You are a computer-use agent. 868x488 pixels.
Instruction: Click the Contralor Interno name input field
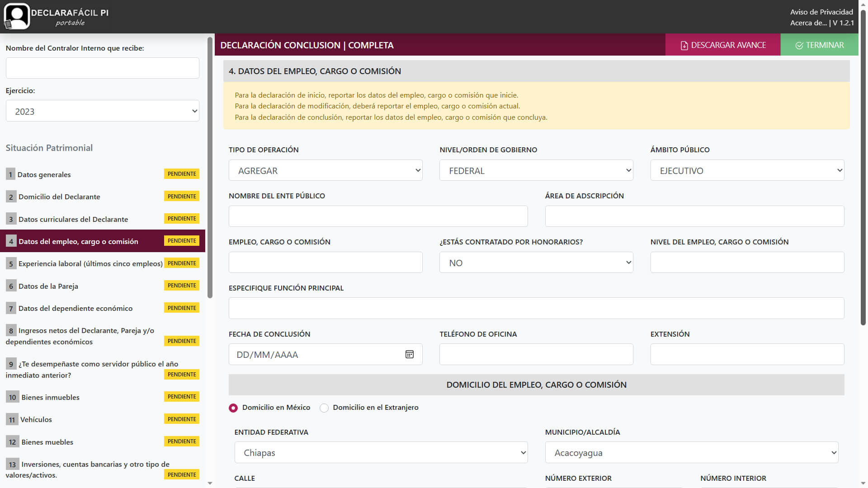103,68
